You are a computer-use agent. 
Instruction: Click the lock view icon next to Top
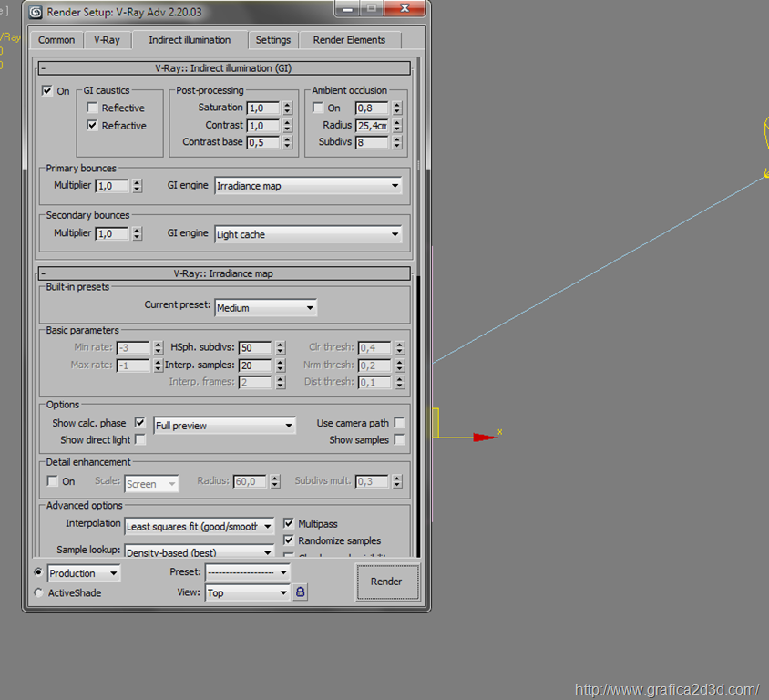[x=300, y=592]
